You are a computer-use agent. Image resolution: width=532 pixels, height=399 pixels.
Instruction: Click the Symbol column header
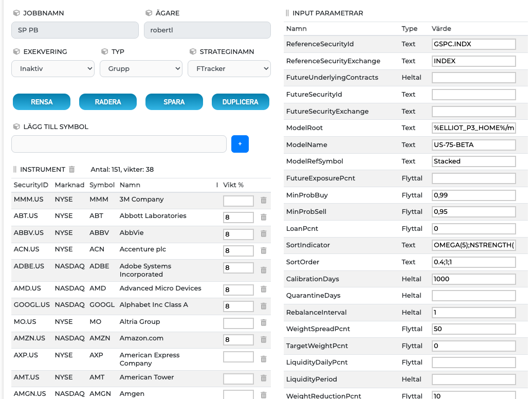102,185
